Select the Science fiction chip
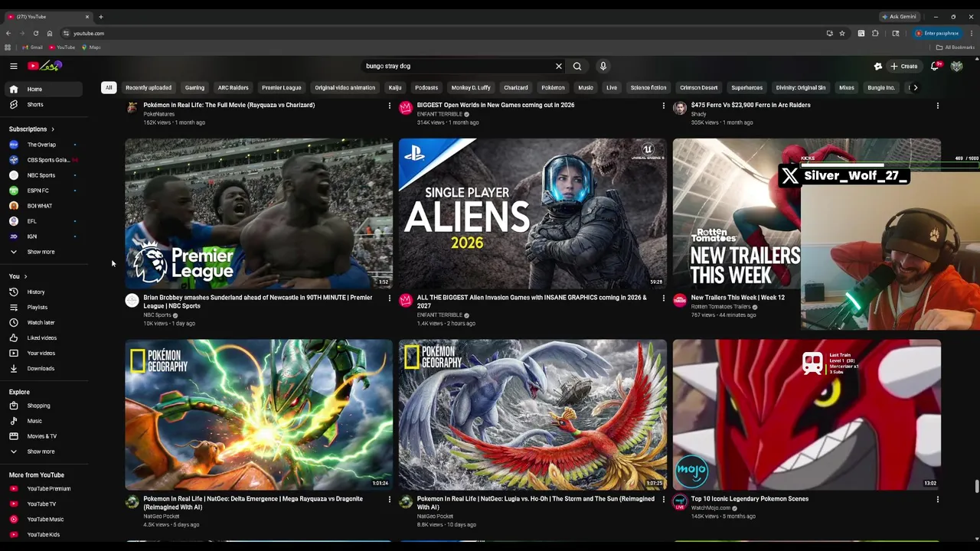 point(648,87)
